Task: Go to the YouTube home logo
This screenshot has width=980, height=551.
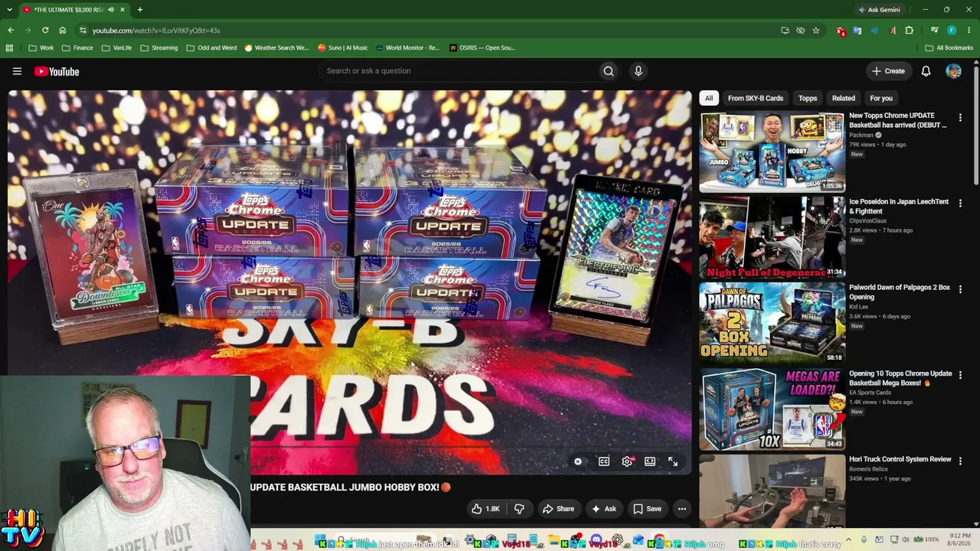Action: point(57,71)
